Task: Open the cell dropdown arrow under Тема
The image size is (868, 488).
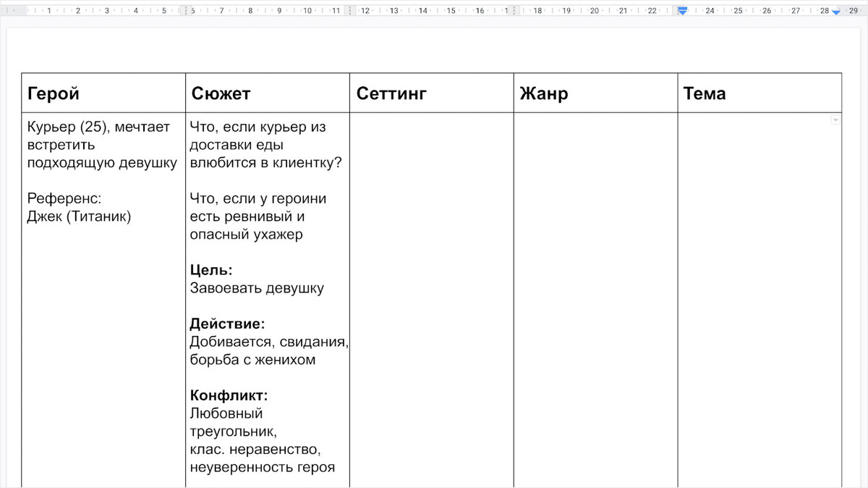Action: (x=835, y=119)
